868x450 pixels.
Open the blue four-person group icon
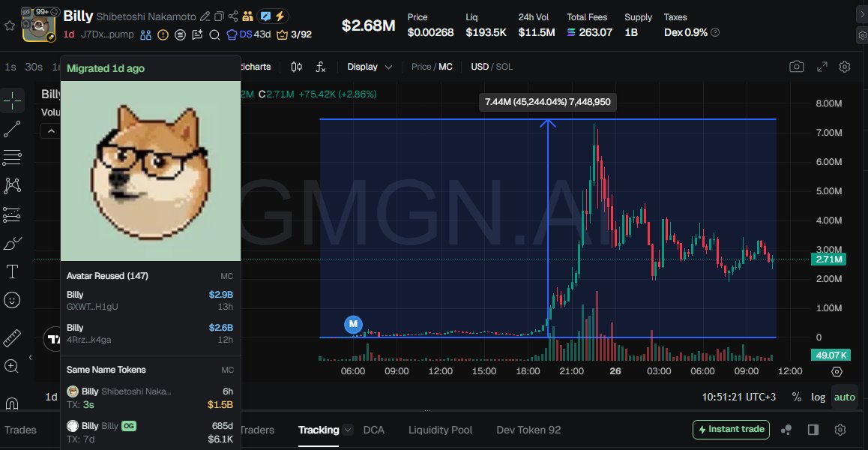click(x=145, y=35)
